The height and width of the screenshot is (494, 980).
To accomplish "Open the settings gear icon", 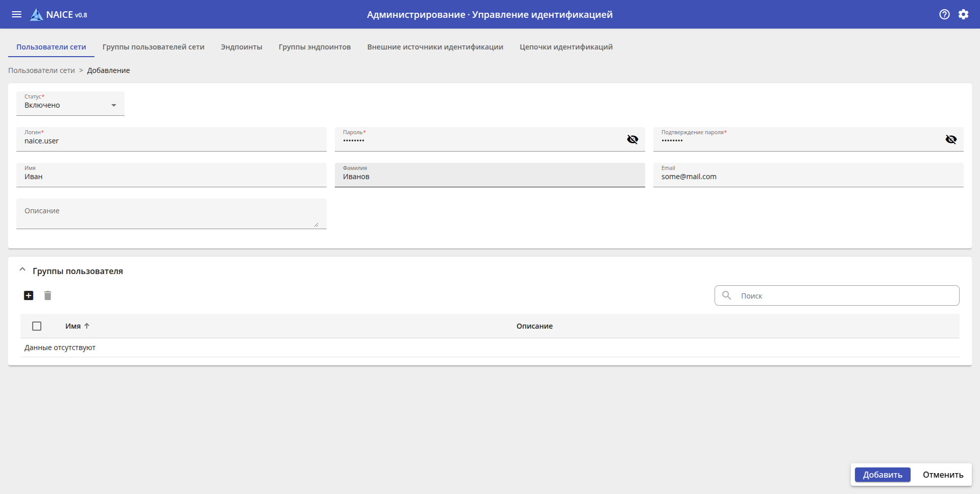I will click(x=963, y=14).
